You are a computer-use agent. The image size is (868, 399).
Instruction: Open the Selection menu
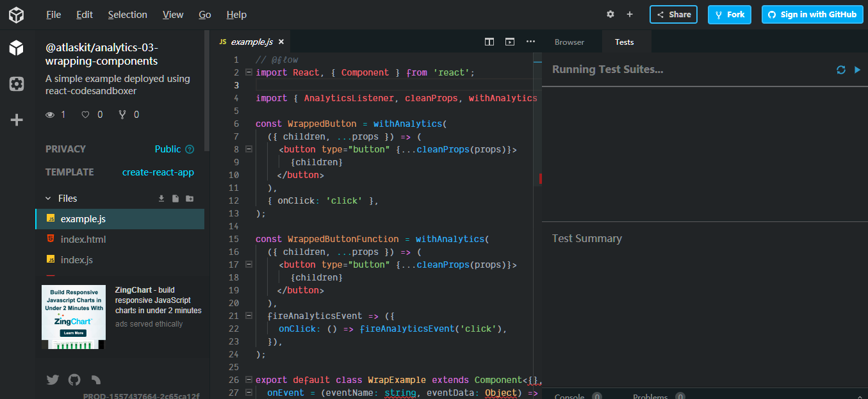coord(127,15)
